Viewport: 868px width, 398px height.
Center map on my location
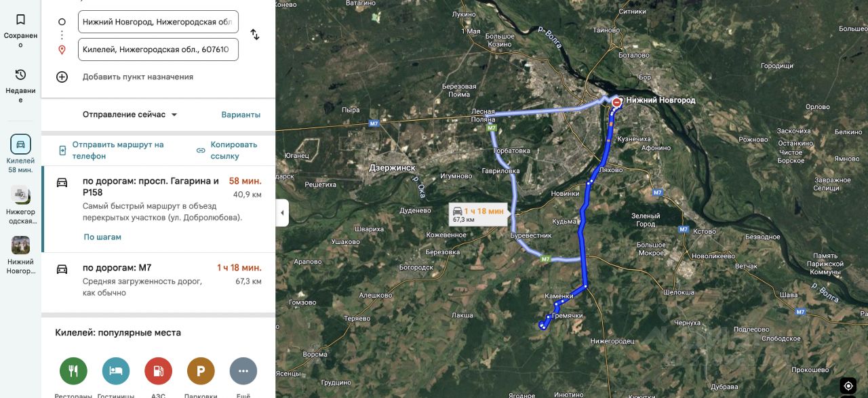pyautogui.click(x=848, y=385)
